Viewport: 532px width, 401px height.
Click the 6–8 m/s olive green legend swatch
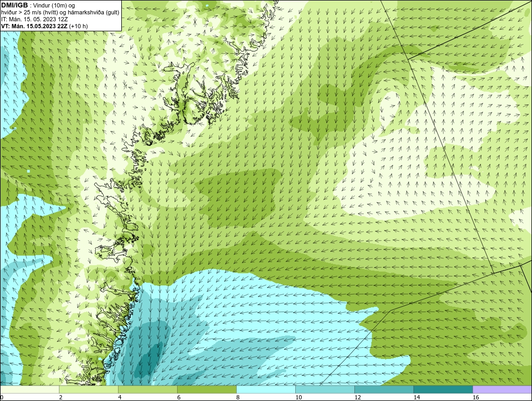[x=206, y=389]
